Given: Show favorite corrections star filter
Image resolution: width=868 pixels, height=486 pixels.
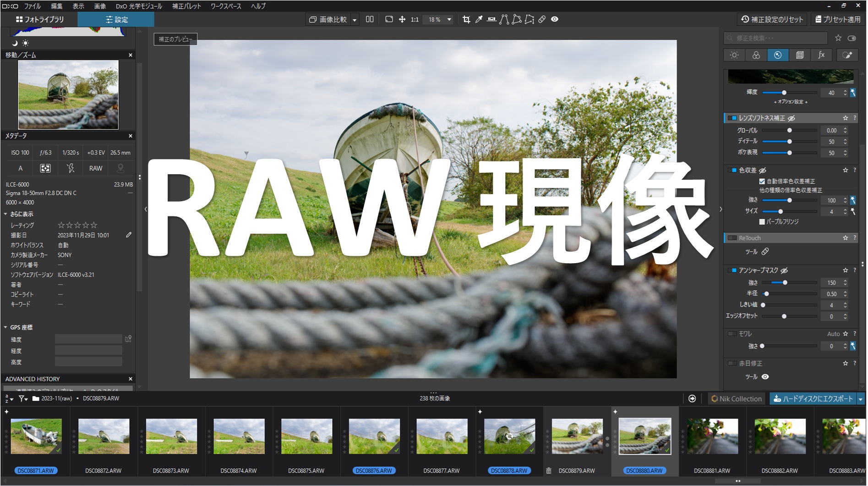Looking at the screenshot, I should click(x=838, y=38).
